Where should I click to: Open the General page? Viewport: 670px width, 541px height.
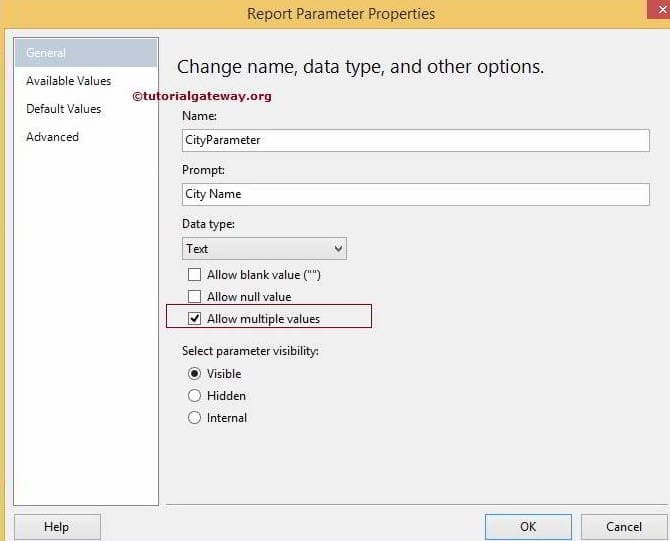tap(47, 53)
